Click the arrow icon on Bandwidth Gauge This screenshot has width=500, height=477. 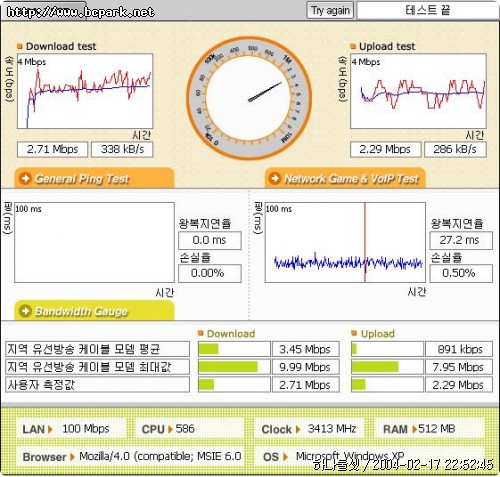tap(26, 311)
